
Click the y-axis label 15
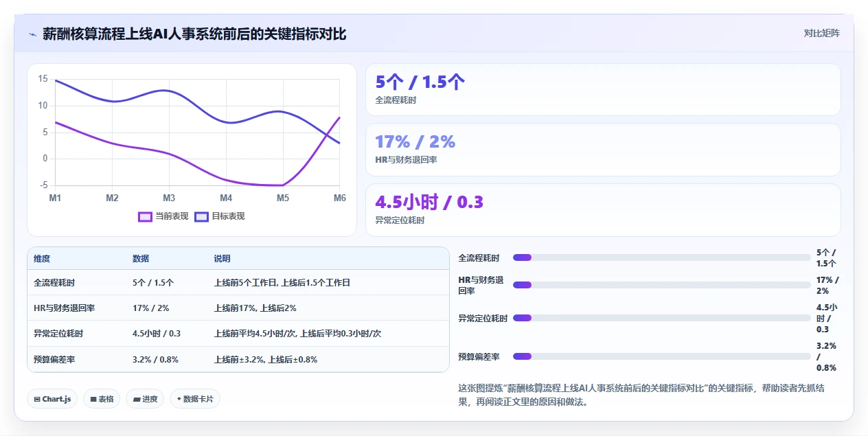pos(43,79)
